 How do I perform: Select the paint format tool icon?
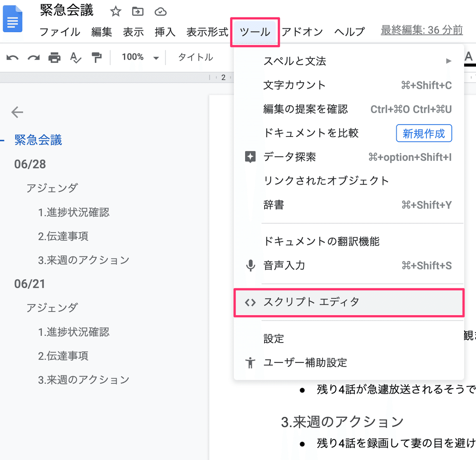point(96,58)
